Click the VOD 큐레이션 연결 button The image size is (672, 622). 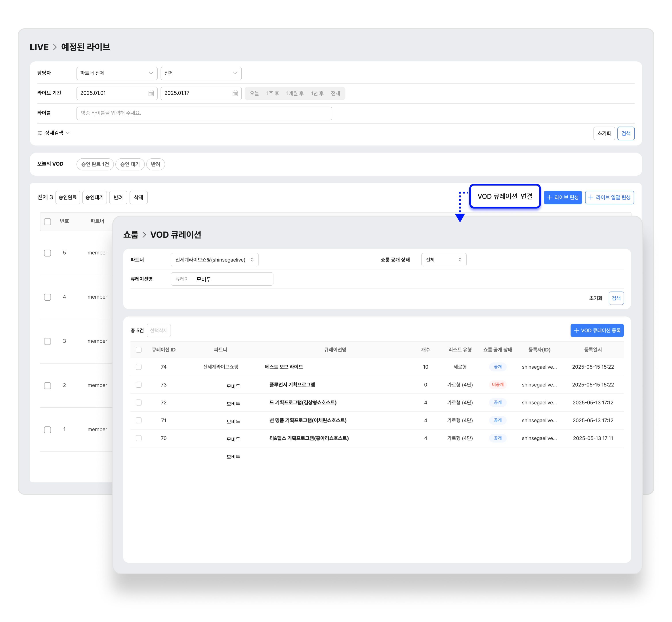click(x=505, y=196)
